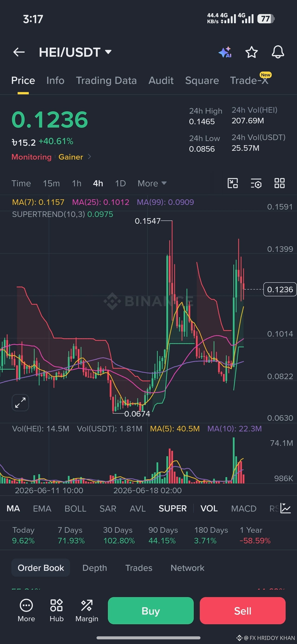Tap the volume MA(10): 22.3M legend
Viewport: 297px width, 644px height.
(235, 428)
